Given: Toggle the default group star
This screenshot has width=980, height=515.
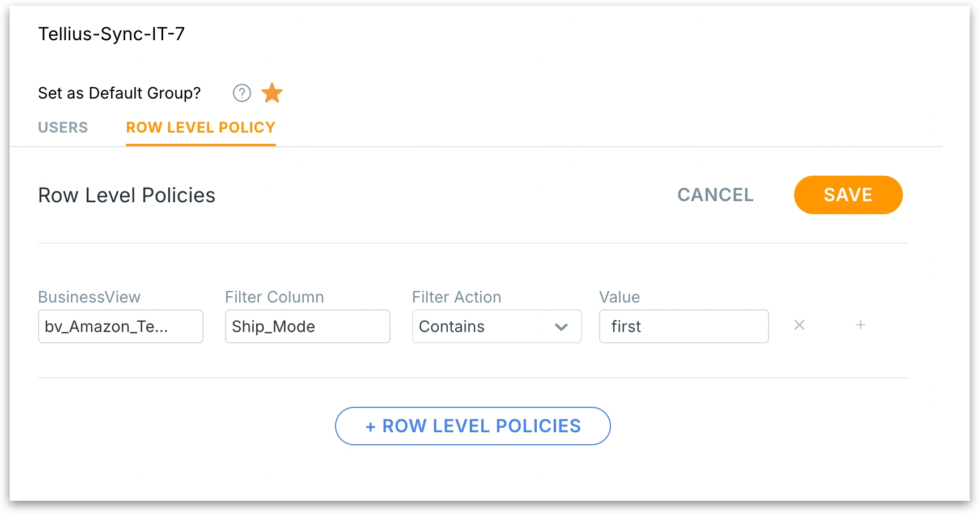Looking at the screenshot, I should [272, 93].
